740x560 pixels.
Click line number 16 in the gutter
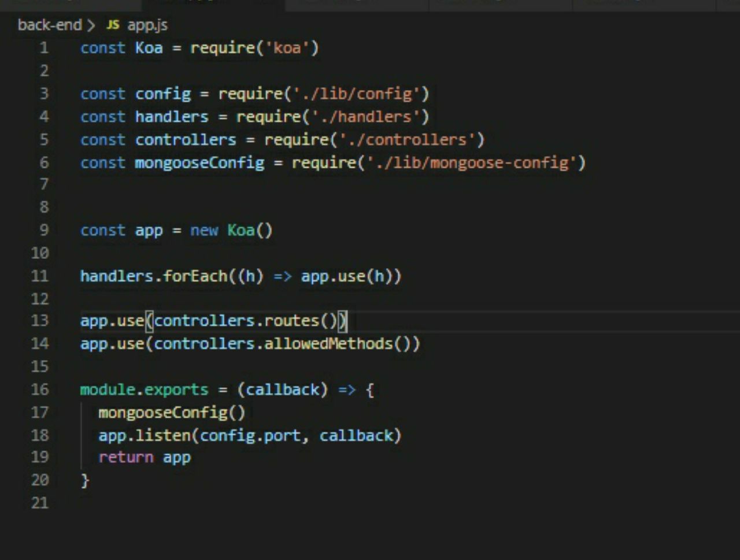pos(40,390)
